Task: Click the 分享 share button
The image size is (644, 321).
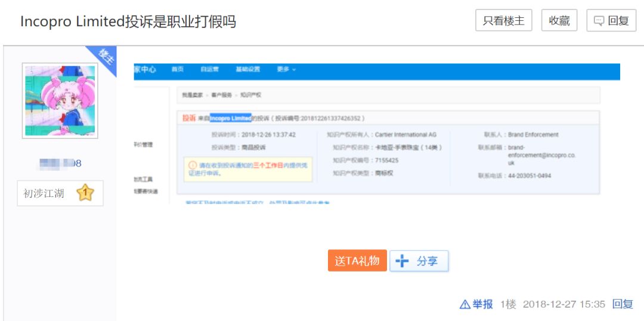Action: point(419,261)
